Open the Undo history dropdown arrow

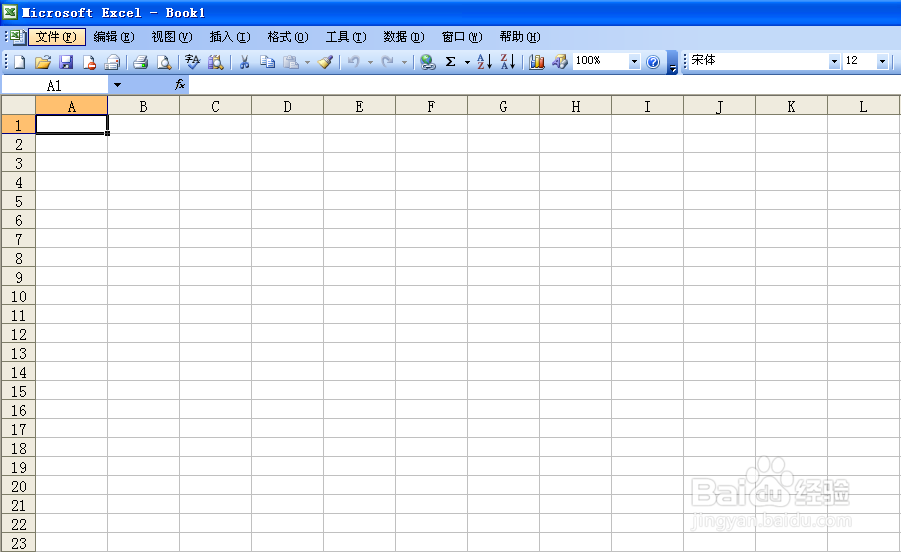370,62
